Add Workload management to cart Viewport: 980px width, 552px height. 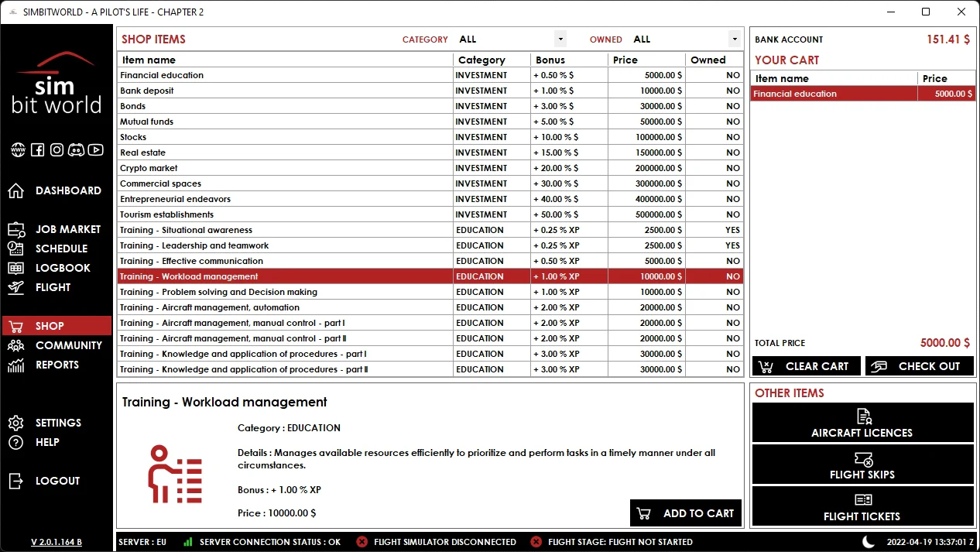point(686,513)
